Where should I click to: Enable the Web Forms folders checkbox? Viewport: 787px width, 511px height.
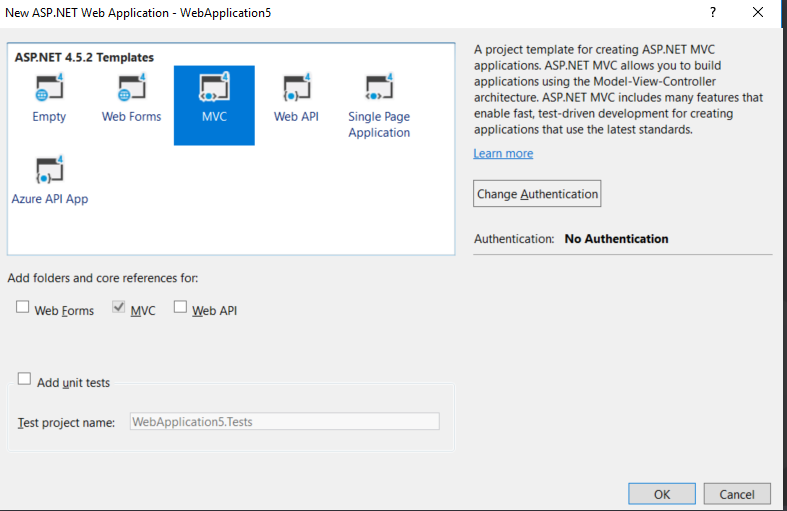click(x=23, y=307)
